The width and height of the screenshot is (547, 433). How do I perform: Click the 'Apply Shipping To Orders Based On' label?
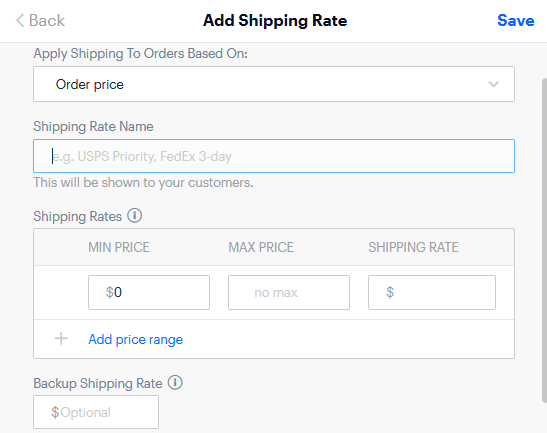(141, 54)
